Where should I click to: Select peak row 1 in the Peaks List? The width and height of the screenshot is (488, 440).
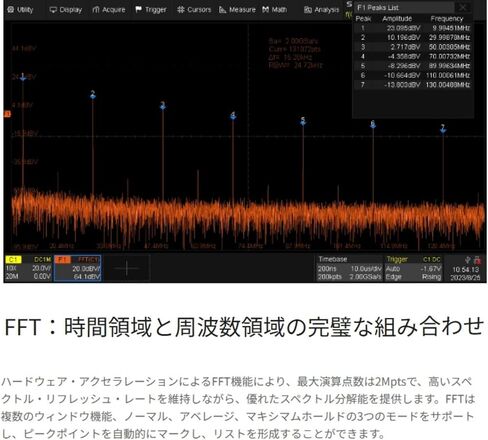pyautogui.click(x=413, y=28)
